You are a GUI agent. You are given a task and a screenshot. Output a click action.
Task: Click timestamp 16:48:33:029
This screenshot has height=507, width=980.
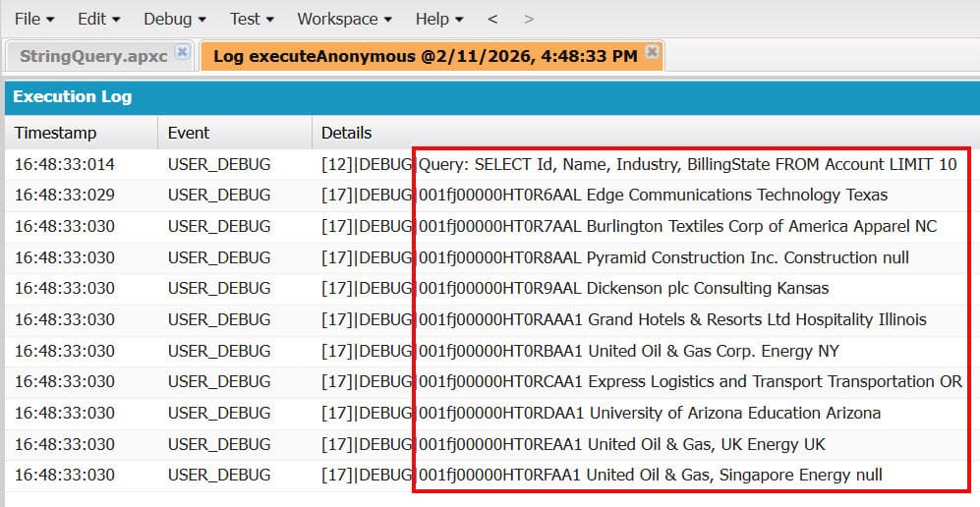pyautogui.click(x=65, y=196)
